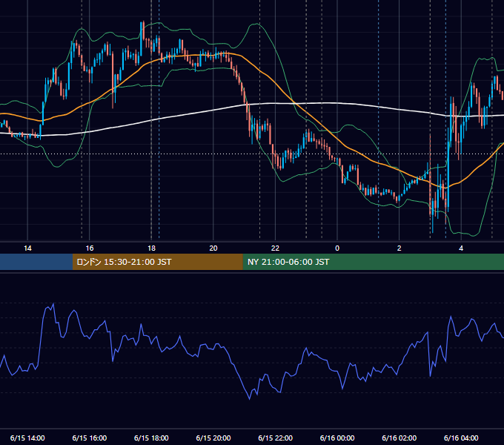The height and width of the screenshot is (445, 504).
Task: Click the 20 hour axis label
Action: click(213, 248)
